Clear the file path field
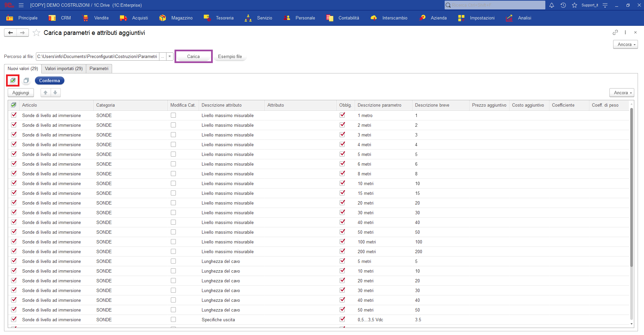 169,56
